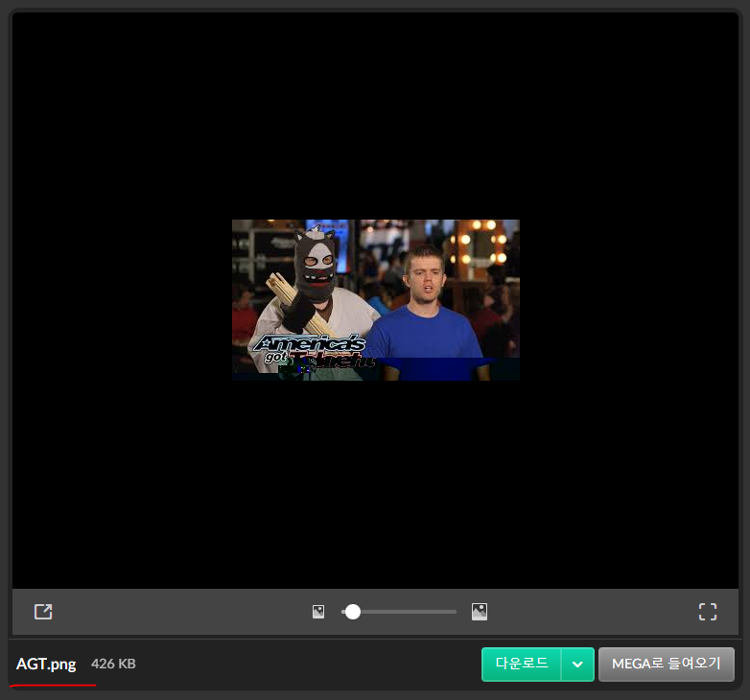
Task: Expand the download options dropdown arrow
Action: pyautogui.click(x=577, y=665)
